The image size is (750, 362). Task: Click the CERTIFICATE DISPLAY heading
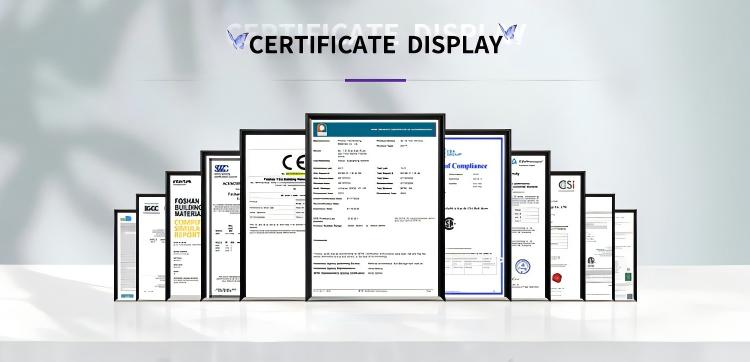point(375,44)
